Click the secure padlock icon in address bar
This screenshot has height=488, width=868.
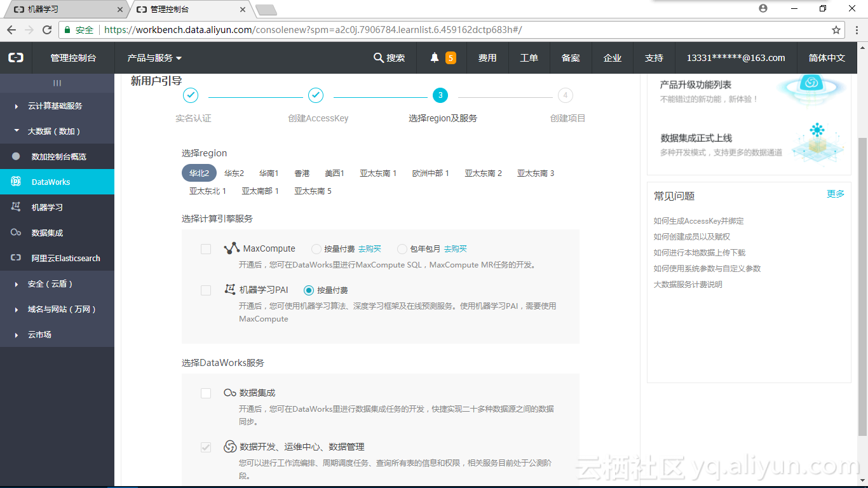pyautogui.click(x=67, y=30)
